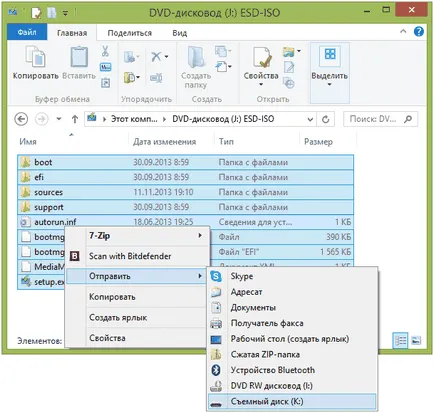Click the address bar refresh icon
The width and height of the screenshot is (434, 413).
(x=326, y=119)
